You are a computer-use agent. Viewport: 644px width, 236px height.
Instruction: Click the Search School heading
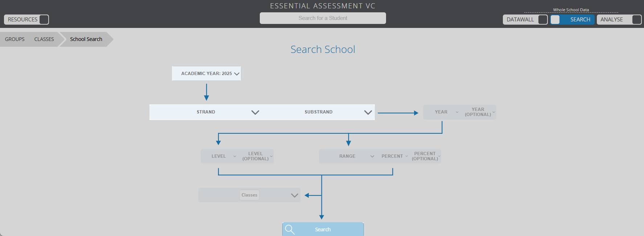point(323,49)
